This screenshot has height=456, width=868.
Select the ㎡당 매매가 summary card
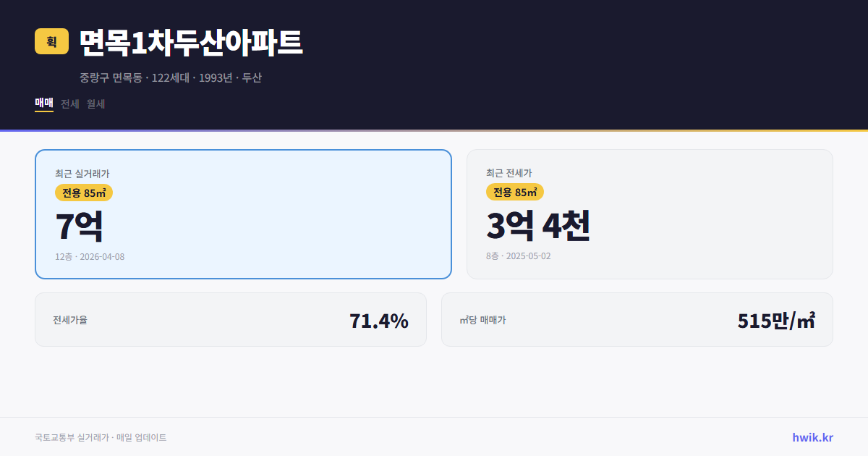(637, 319)
